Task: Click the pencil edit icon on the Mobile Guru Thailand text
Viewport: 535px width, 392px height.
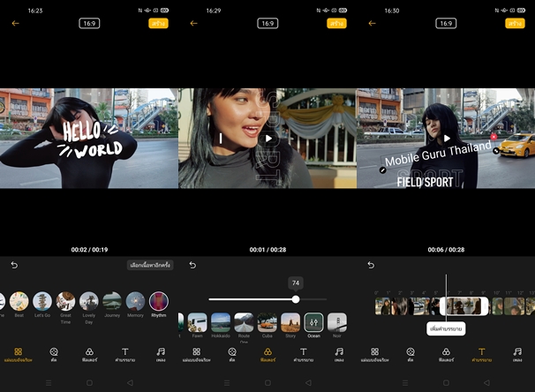Action: [x=382, y=170]
